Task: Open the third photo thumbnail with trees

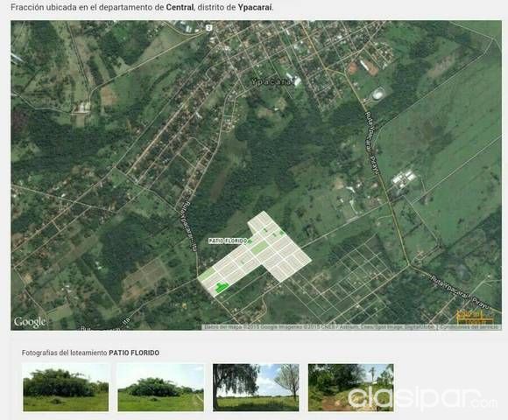Action: pos(256,388)
